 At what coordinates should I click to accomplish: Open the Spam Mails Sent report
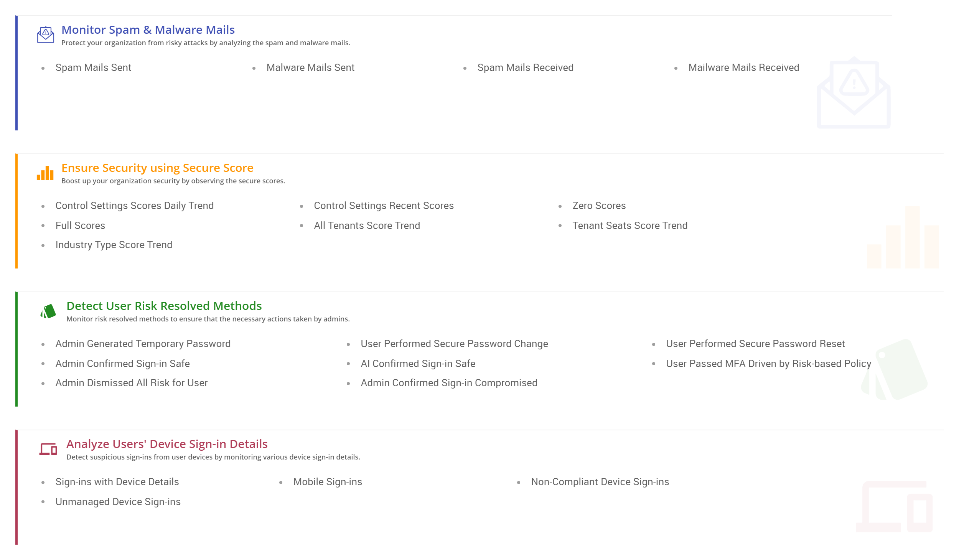point(93,68)
